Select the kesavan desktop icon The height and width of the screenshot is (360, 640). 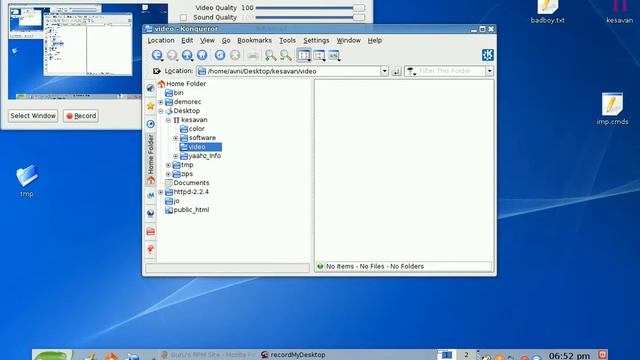click(x=619, y=11)
